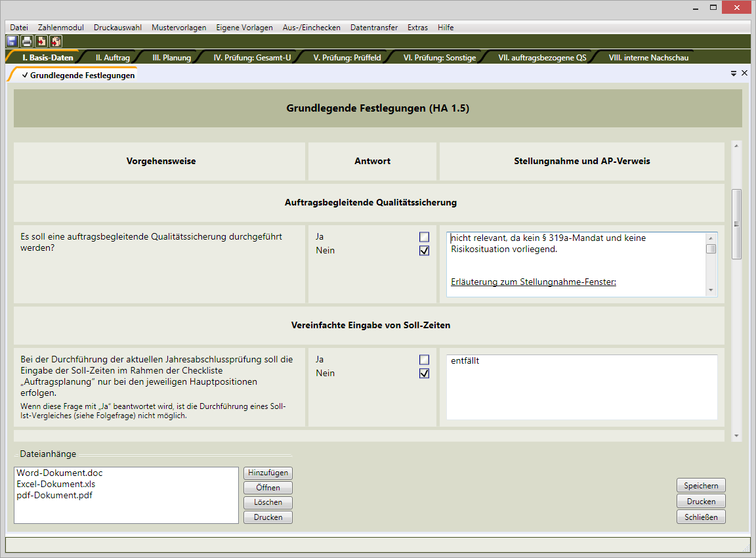
Task: Click the double-page red arrow toolbar icon
Action: pos(56,41)
